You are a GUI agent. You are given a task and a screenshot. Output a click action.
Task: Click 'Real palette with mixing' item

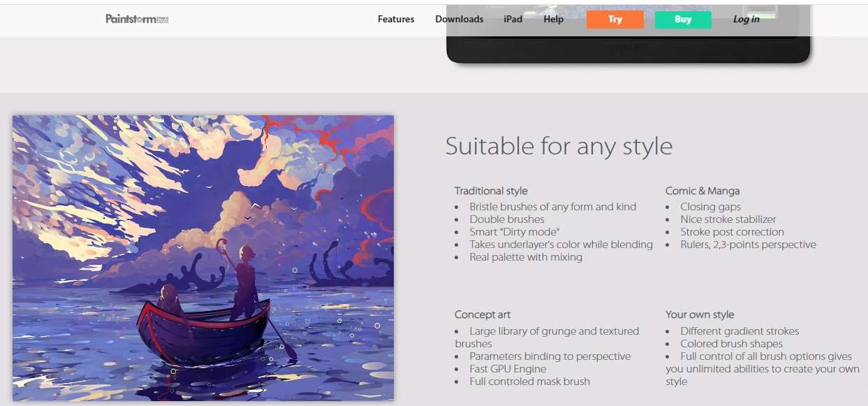click(526, 257)
